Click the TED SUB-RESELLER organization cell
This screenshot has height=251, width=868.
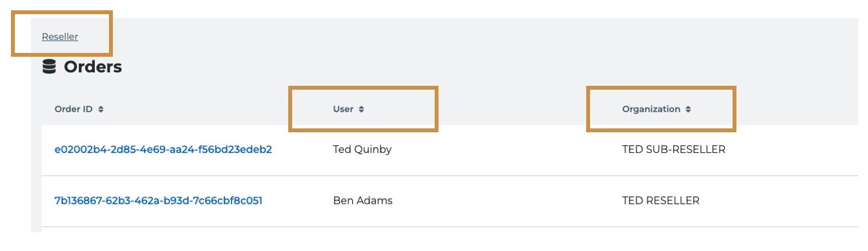(674, 150)
